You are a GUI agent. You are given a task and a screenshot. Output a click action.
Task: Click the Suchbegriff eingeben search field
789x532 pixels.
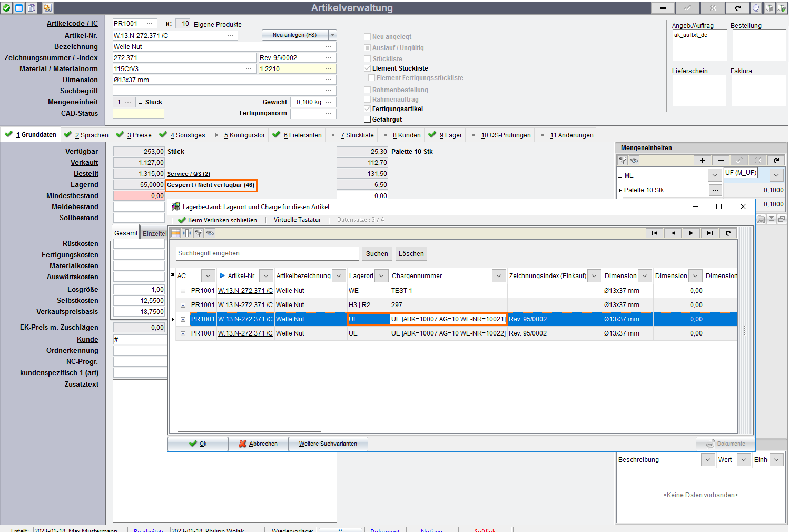point(268,253)
